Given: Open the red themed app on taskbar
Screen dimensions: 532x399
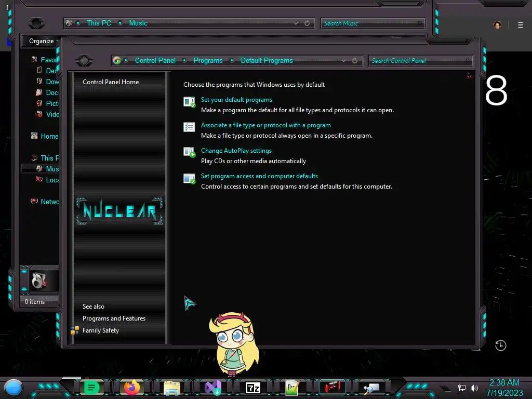Looking at the screenshot, I should point(332,387).
